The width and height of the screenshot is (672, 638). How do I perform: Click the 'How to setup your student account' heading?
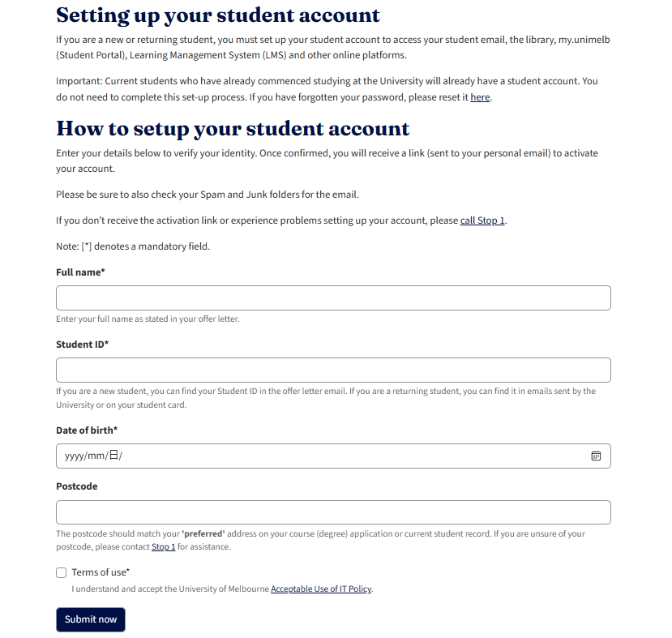pyautogui.click(x=233, y=129)
